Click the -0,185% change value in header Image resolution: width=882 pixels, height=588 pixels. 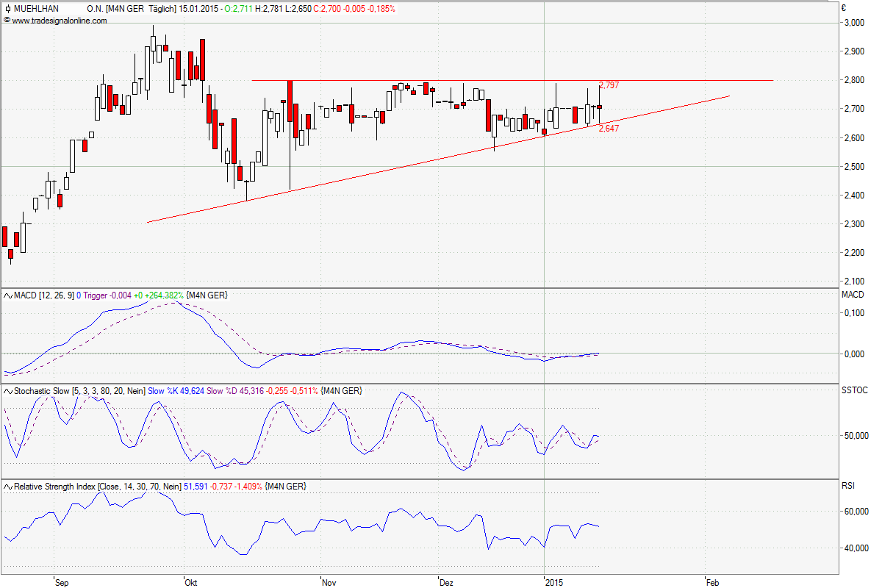381,9
